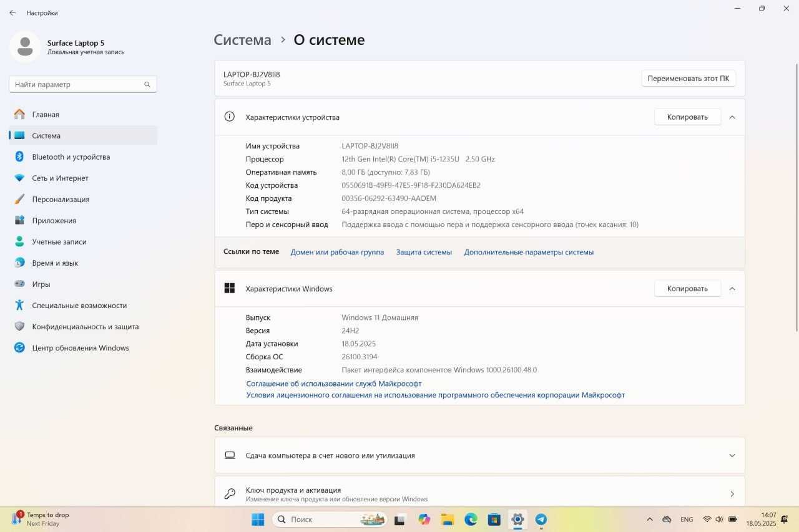Open Дополнительные параметры системы link

click(529, 252)
